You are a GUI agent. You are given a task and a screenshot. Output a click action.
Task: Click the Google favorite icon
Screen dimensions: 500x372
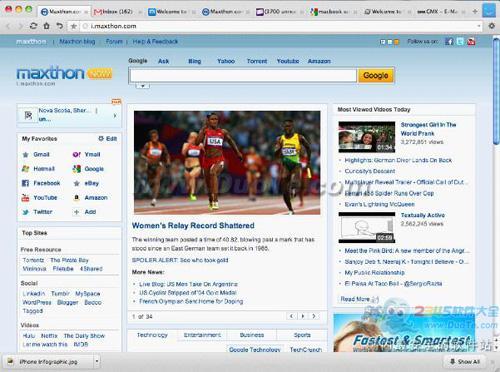(x=77, y=169)
